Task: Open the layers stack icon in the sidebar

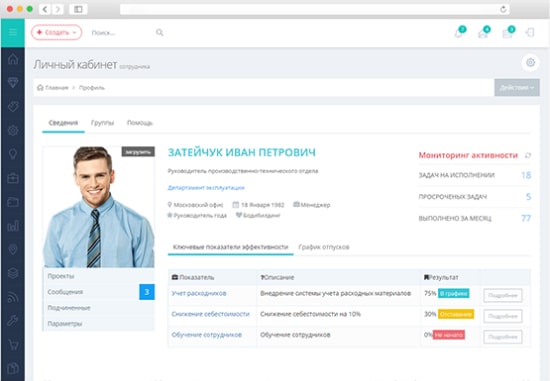Action: tap(13, 273)
